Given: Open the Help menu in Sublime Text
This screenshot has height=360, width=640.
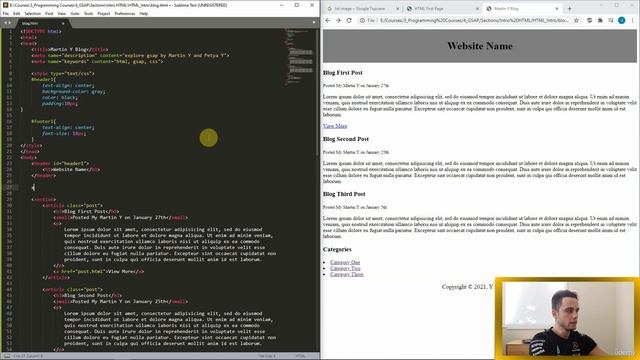Looking at the screenshot, I should (143, 13).
